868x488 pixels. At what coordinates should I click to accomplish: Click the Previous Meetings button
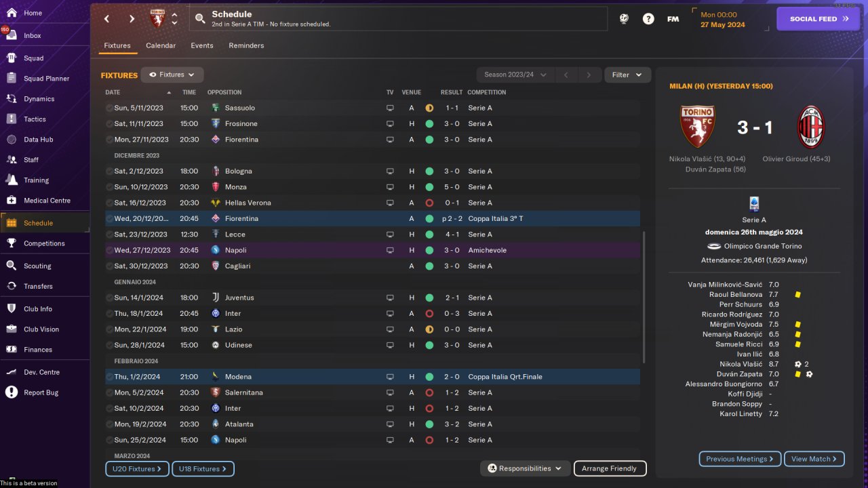pyautogui.click(x=740, y=459)
